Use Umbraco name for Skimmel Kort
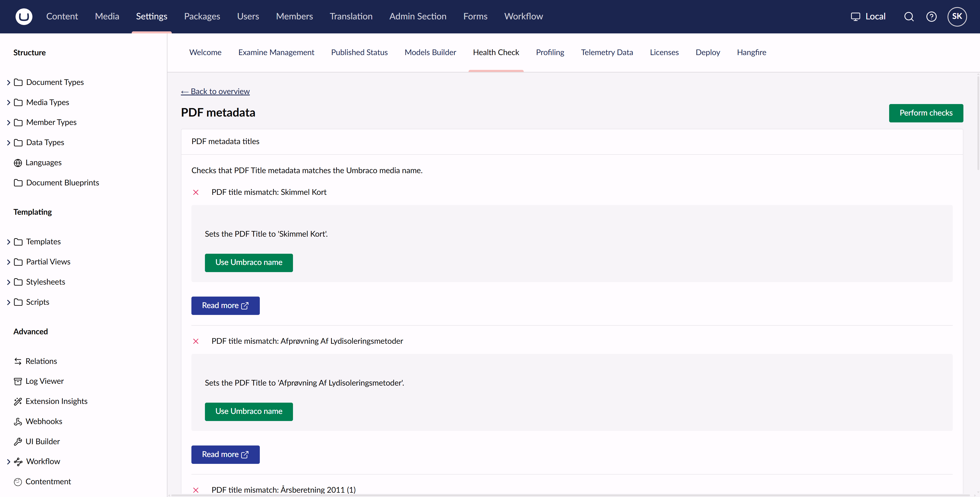The image size is (980, 497). click(x=249, y=262)
